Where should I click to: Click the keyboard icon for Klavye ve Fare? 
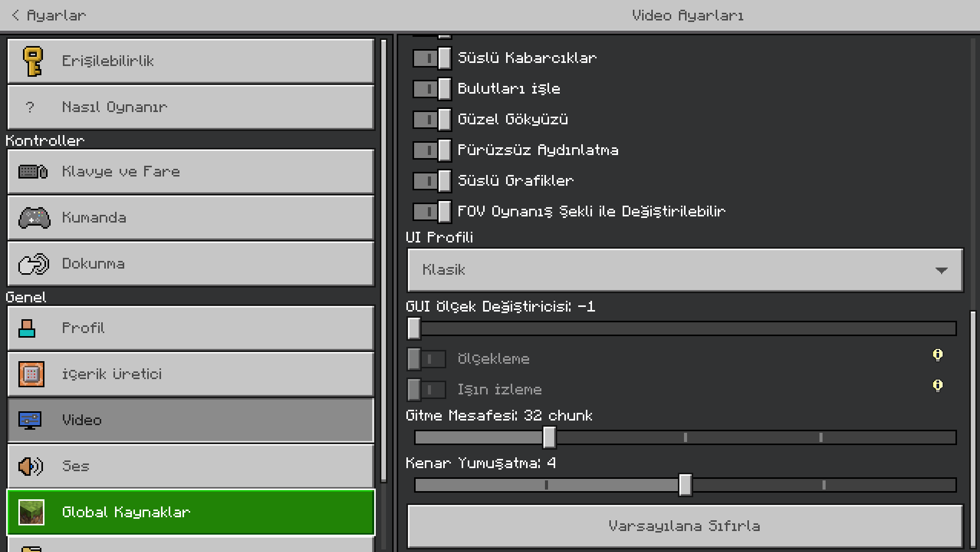[x=33, y=171]
